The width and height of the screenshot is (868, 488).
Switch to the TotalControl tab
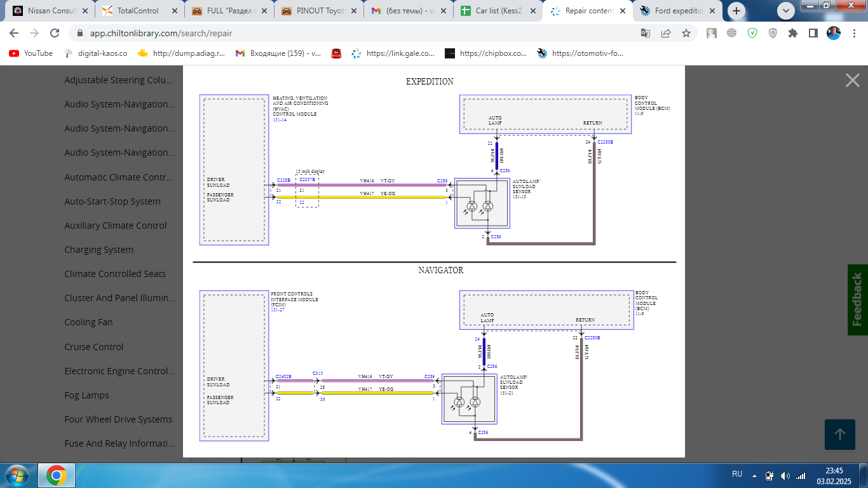(138, 11)
